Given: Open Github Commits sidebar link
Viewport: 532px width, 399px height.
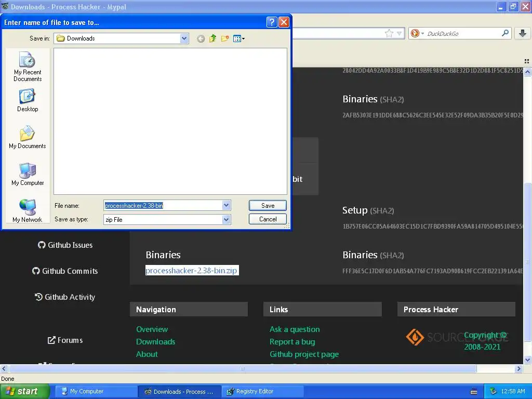Looking at the screenshot, I should tap(65, 271).
